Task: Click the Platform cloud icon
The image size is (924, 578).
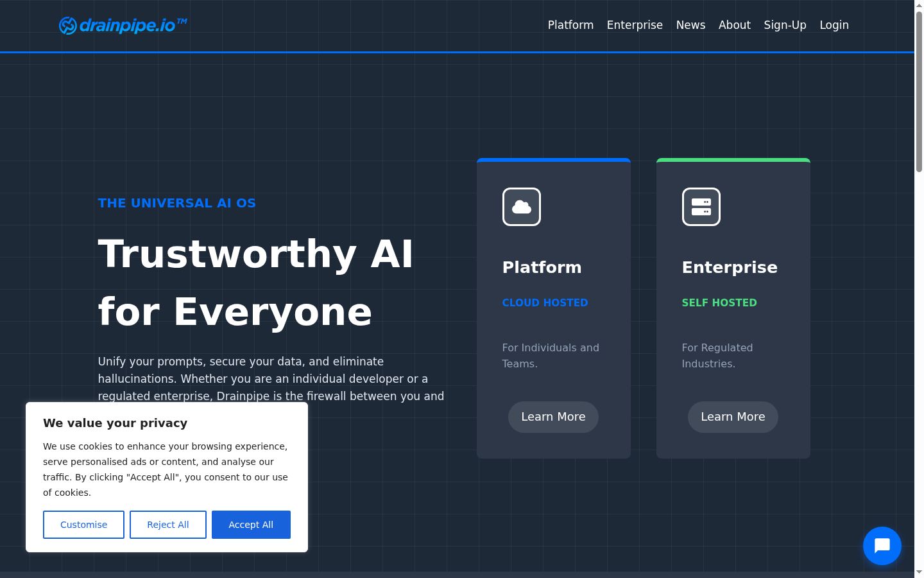Action: click(522, 207)
